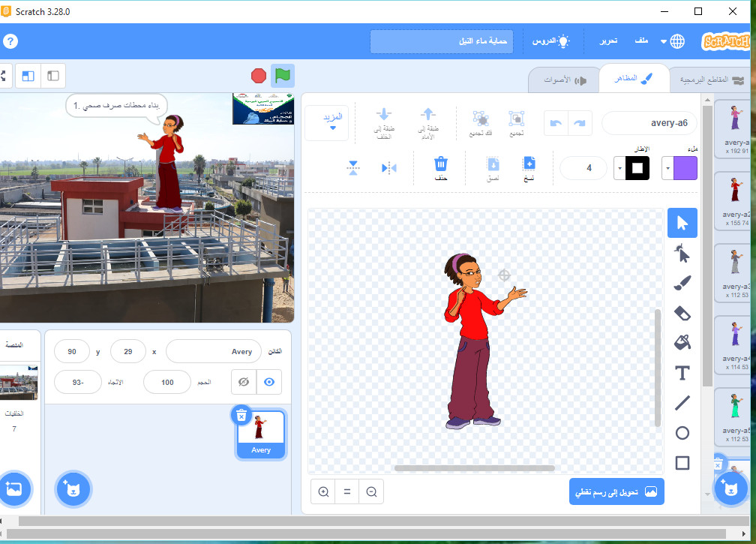Screen dimensions: 756x544
Task: Click the undo arrow in costume editor
Action: 556,123
